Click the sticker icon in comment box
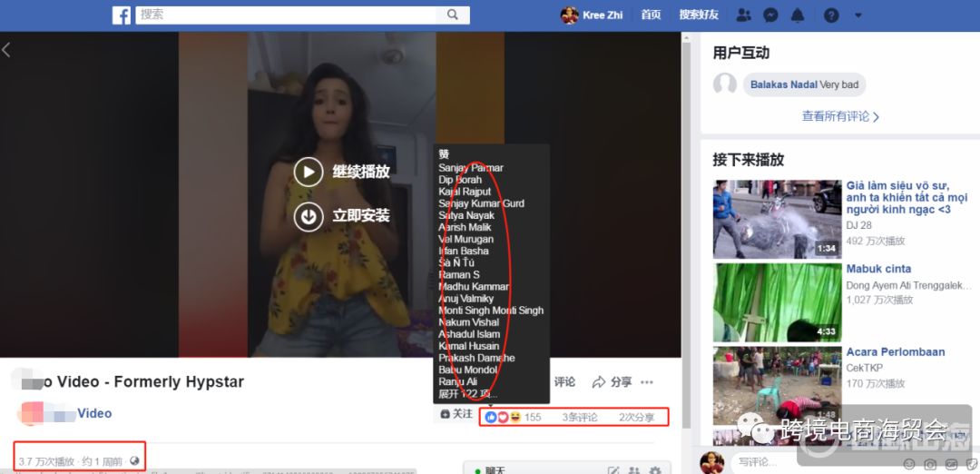This screenshot has height=474, width=980. [x=971, y=464]
